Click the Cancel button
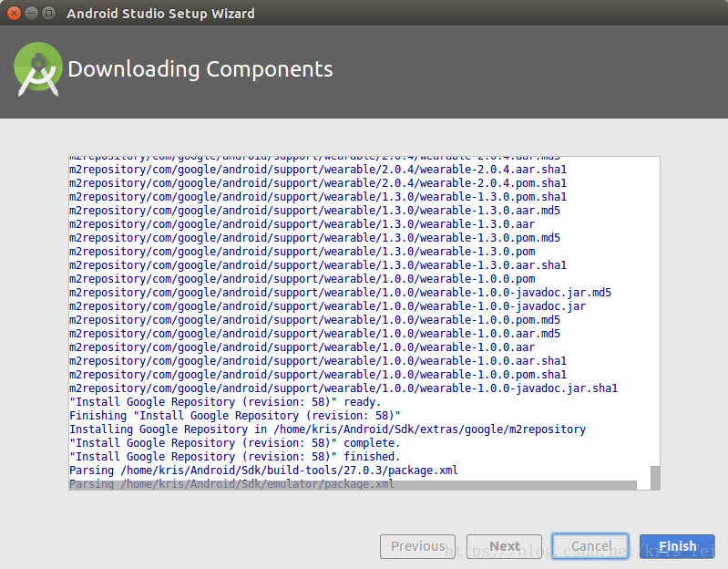Screen dimensions: 728x569 [x=590, y=546]
